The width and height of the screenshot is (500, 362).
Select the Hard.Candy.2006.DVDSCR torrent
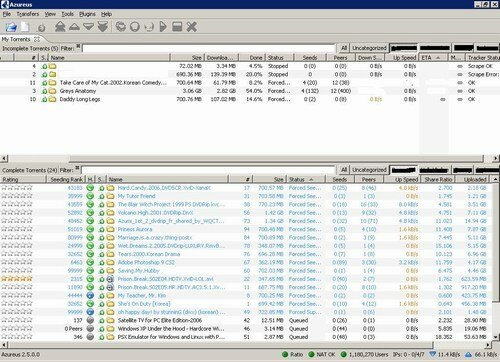246,188
